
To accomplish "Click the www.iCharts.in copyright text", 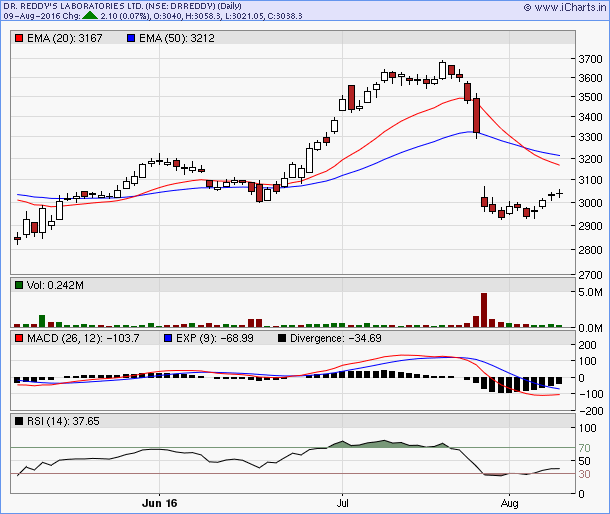I will pos(565,7).
